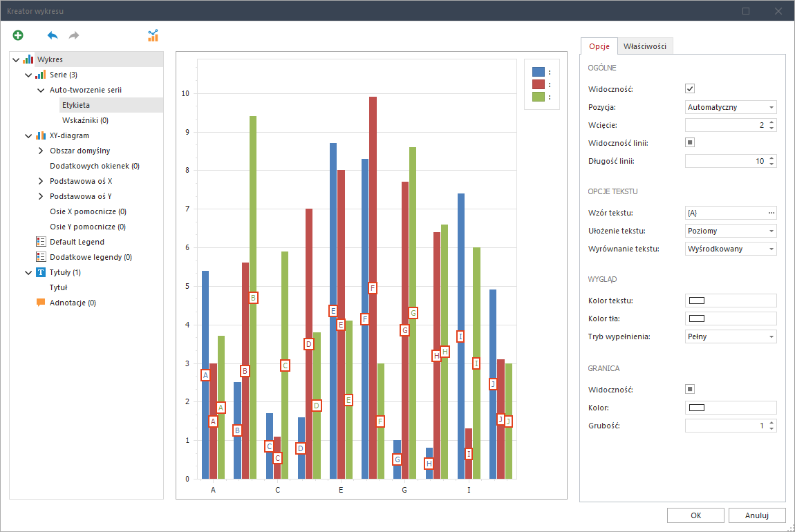Collapse the Tytuły (1) node
Screen dimensions: 795x532
click(x=28, y=273)
